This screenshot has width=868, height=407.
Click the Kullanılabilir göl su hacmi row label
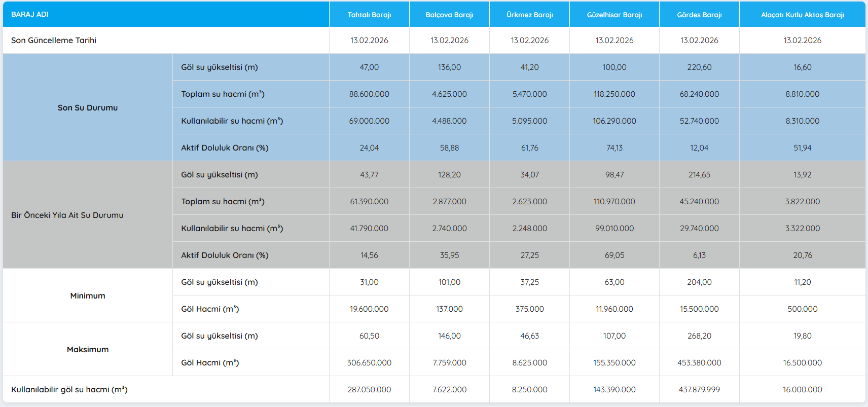click(x=69, y=389)
